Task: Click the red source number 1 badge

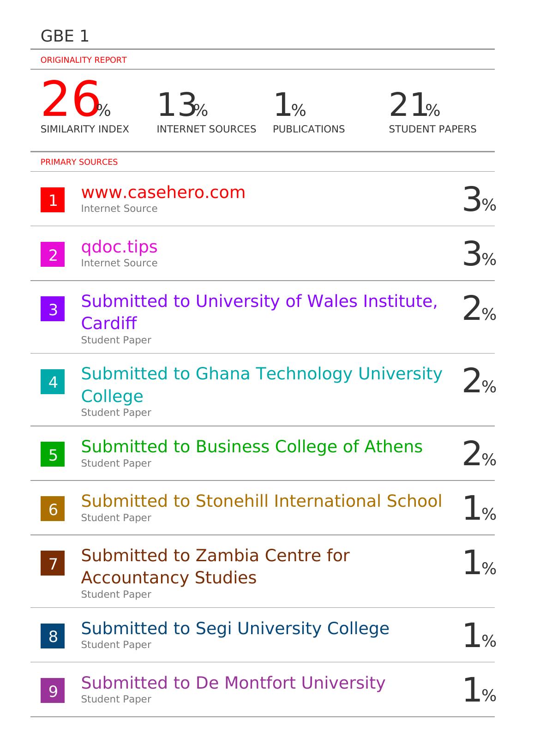Action: tap(53, 200)
